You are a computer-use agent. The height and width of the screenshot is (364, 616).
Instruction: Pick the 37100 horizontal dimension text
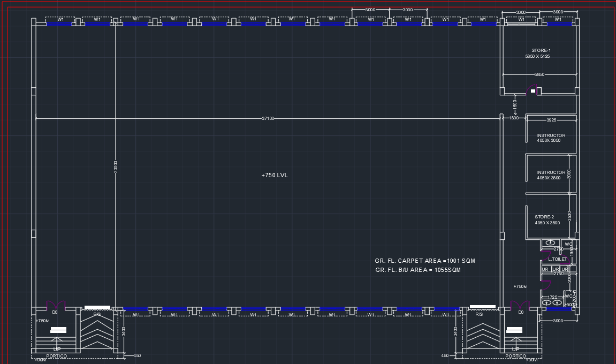(x=268, y=118)
